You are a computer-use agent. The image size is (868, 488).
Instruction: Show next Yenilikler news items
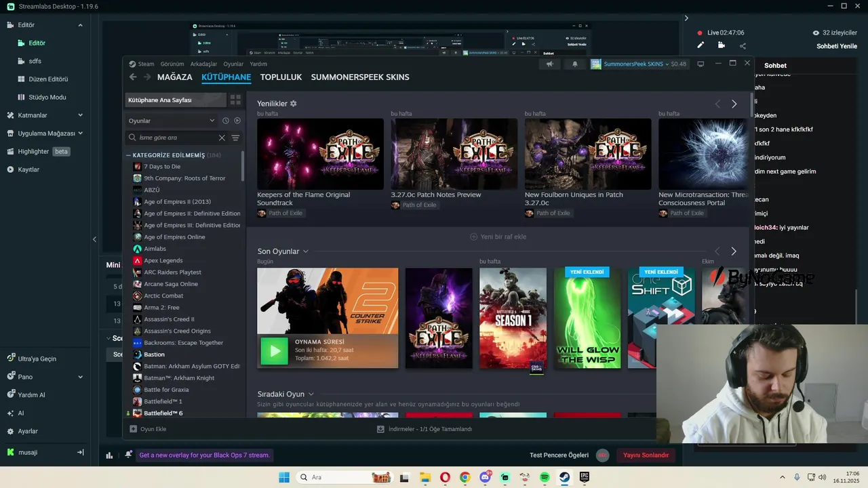734,104
